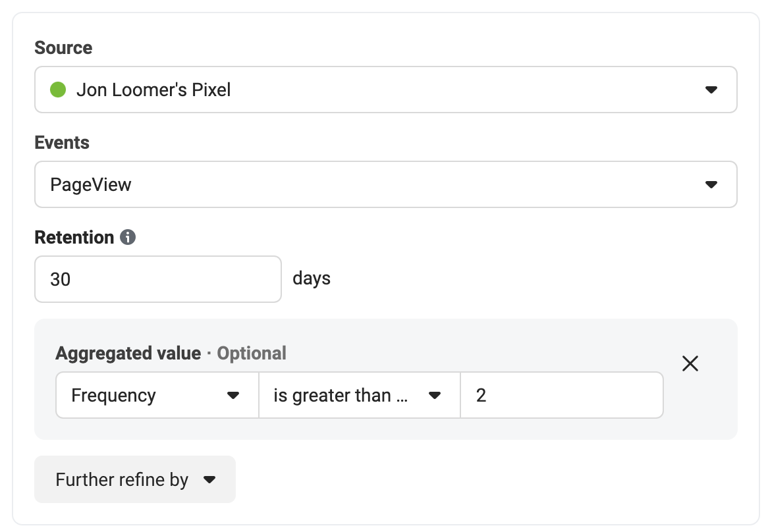Viewport: 768px width, 532px height.
Task: Click the Aggregated value heading
Action: 128,354
